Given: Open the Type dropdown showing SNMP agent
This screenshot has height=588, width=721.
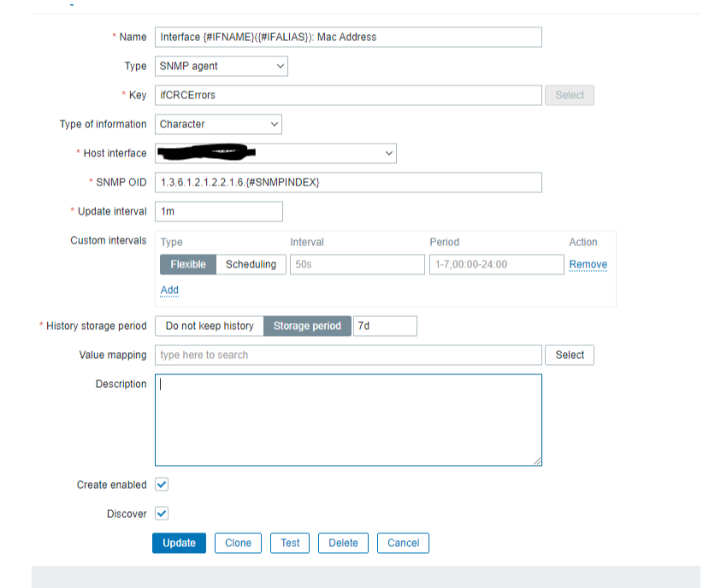Looking at the screenshot, I should click(222, 66).
